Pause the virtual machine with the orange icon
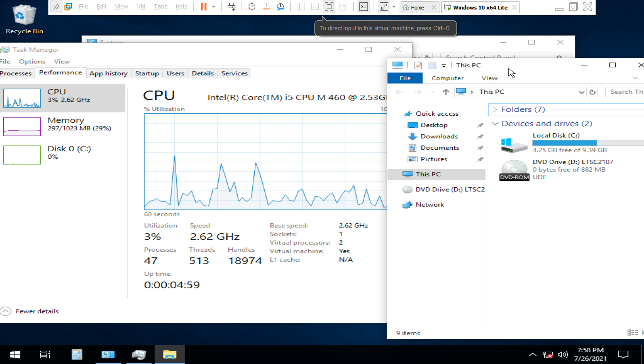644x364 pixels. tap(203, 7)
